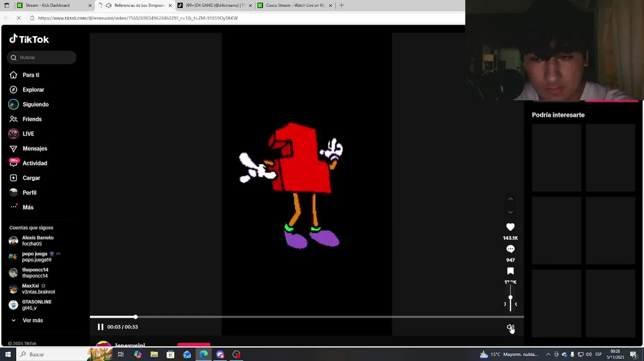Screen dimensions: 644x361
Task: Switch to Coscu Stream Kick tab
Action: click(x=295, y=5)
